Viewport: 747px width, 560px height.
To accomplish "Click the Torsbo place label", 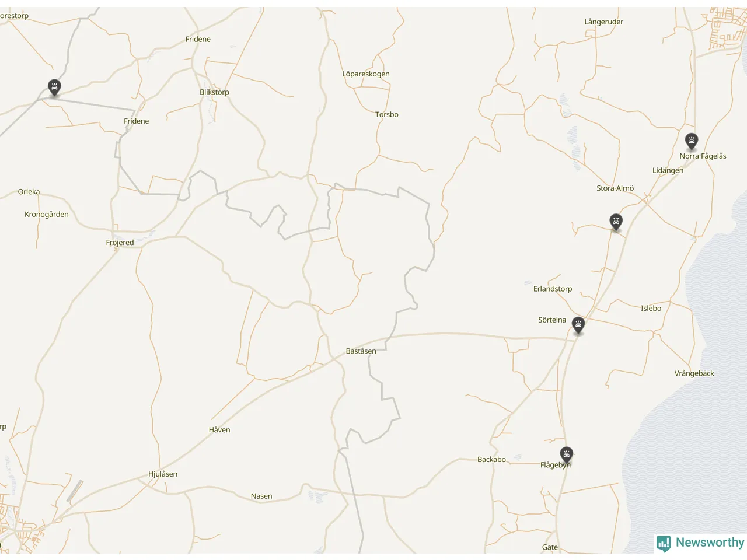I will pyautogui.click(x=387, y=115).
